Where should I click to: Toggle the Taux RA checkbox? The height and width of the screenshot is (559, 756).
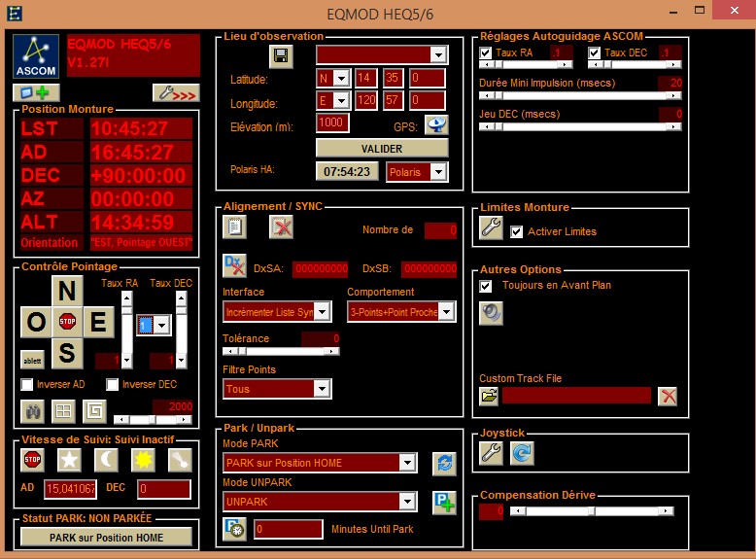[486, 52]
